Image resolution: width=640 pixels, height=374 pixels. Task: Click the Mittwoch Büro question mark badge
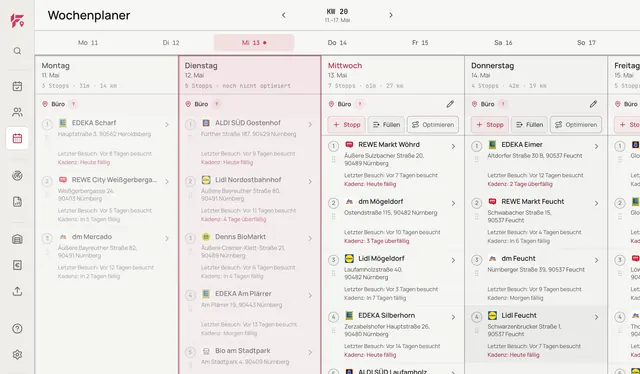(x=360, y=104)
